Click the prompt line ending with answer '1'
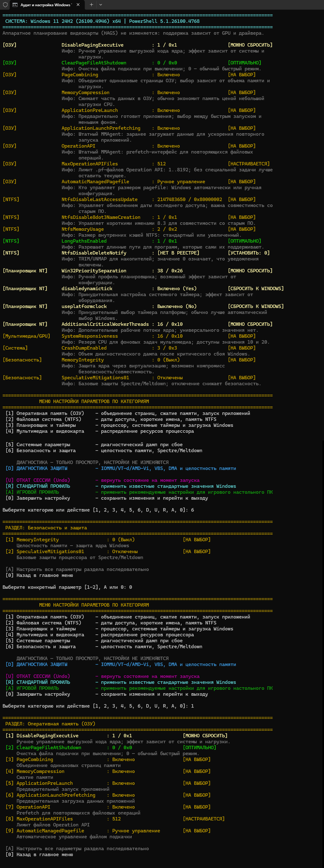The height and width of the screenshot is (868, 324). tap(98, 706)
